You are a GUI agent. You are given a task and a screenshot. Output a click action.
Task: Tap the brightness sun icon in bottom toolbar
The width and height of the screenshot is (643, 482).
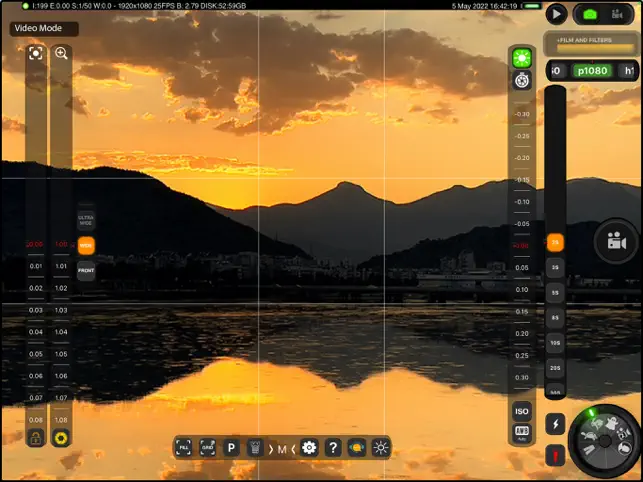[x=381, y=448]
